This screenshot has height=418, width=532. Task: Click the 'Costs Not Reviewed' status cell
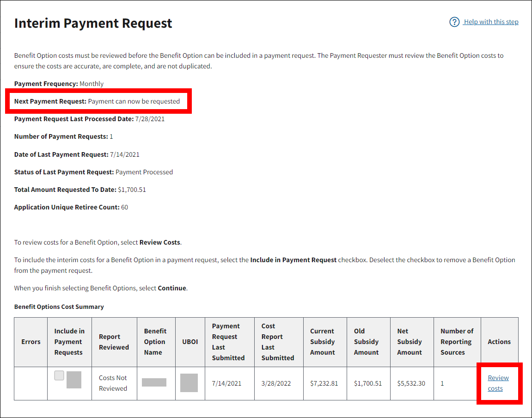coord(113,383)
